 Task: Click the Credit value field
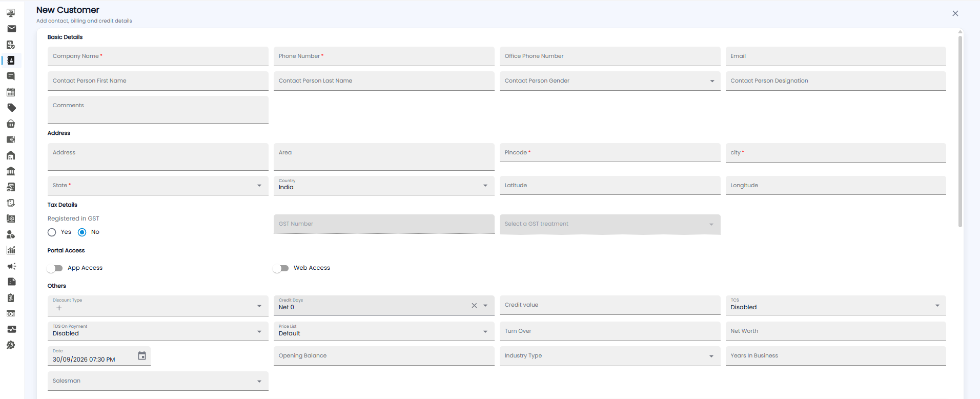pyautogui.click(x=610, y=305)
